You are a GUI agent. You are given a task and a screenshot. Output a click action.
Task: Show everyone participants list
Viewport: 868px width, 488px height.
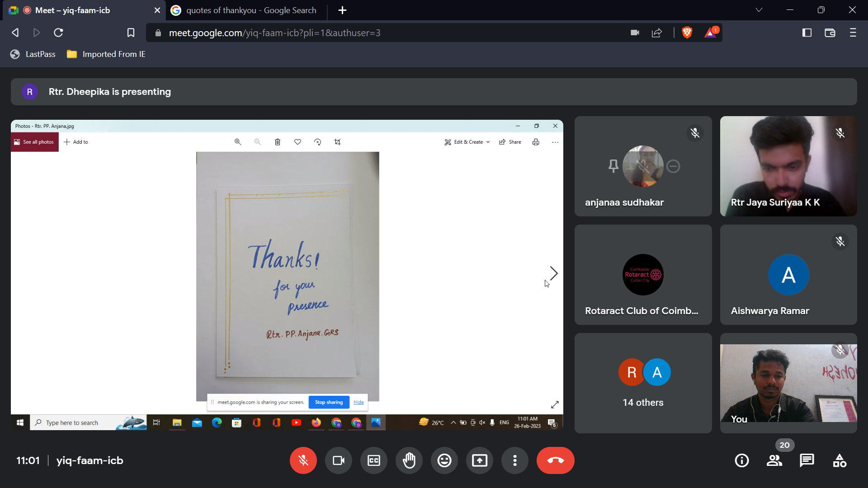tap(774, 460)
